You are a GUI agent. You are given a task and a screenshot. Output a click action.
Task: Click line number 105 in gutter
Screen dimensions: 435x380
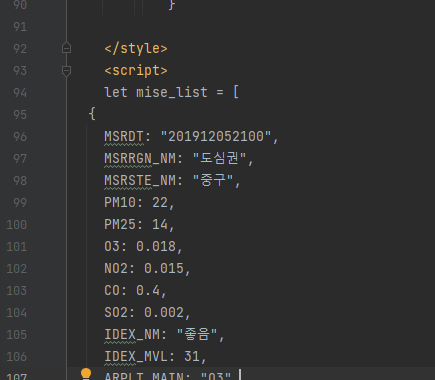tap(17, 335)
